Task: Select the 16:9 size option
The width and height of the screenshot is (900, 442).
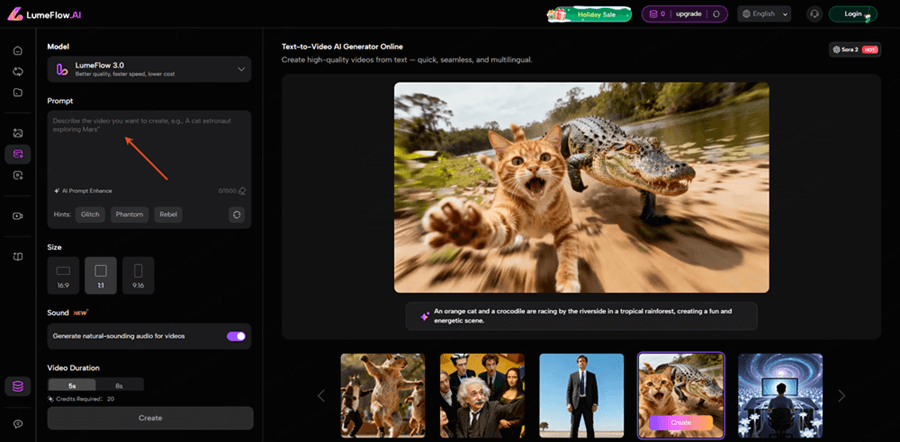Action: pyautogui.click(x=63, y=276)
